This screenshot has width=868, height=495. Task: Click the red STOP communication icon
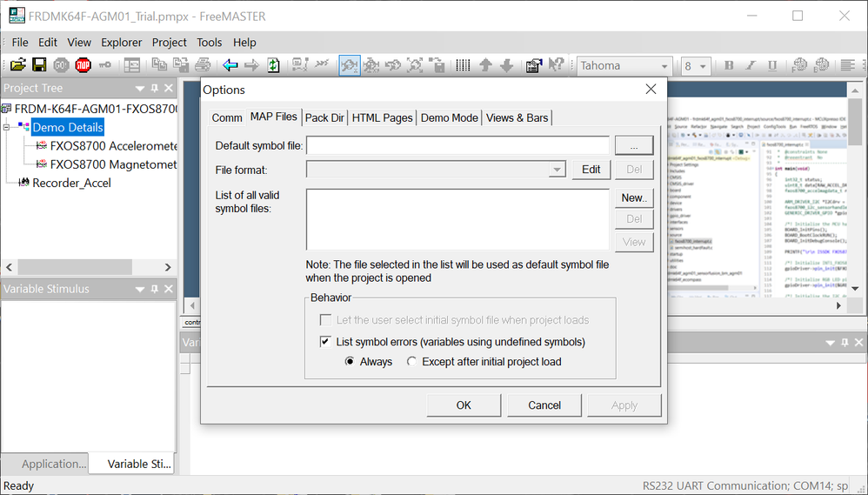click(83, 65)
